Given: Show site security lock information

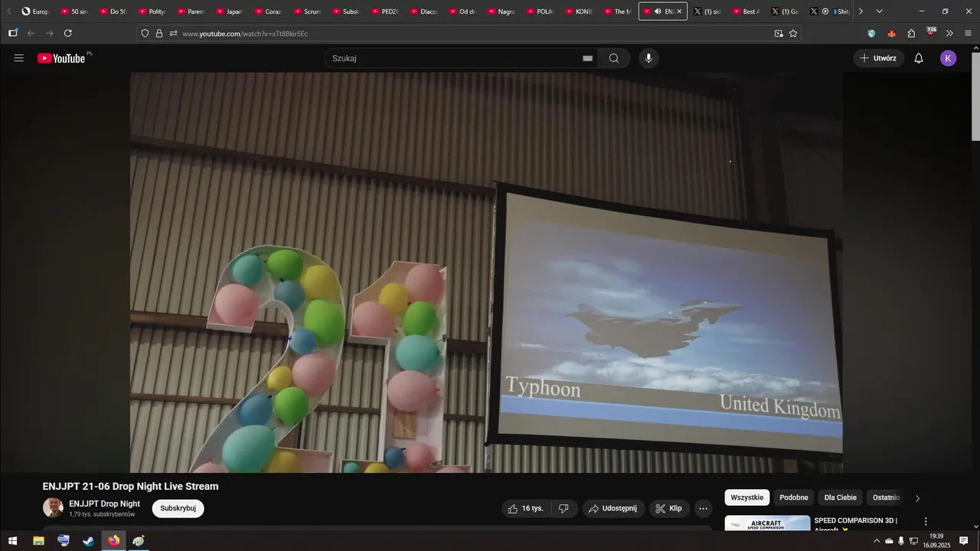Looking at the screenshot, I should tap(159, 34).
